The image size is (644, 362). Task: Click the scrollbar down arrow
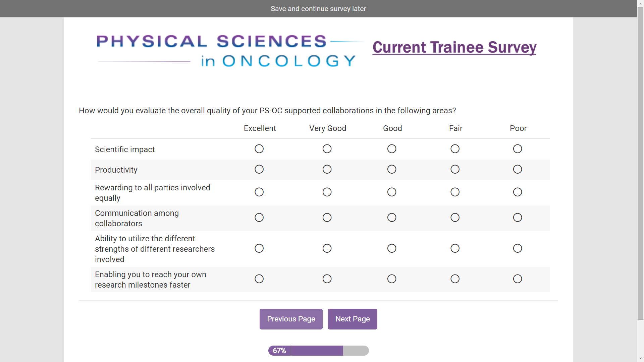640,358
